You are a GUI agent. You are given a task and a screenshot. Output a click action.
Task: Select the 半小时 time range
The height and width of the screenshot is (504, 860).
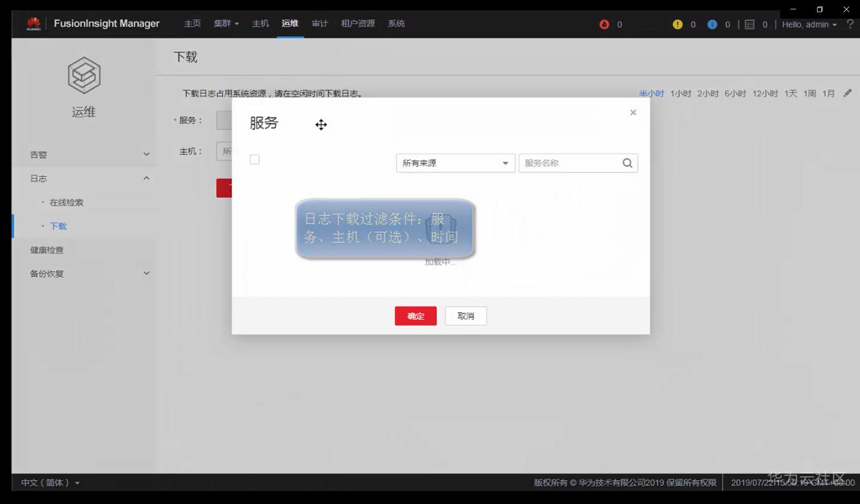pyautogui.click(x=651, y=93)
